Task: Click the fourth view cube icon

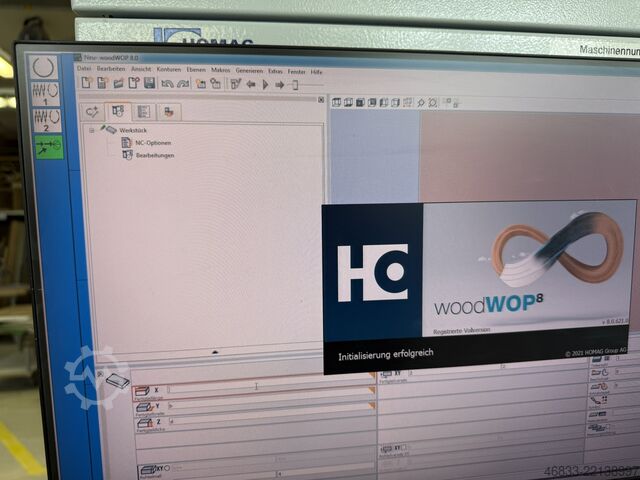Action: [x=372, y=102]
